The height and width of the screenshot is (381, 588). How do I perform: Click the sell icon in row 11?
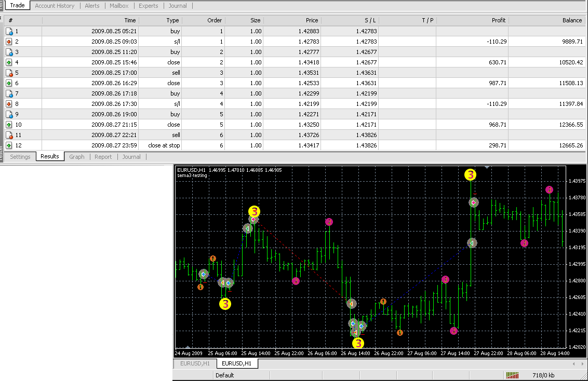pyautogui.click(x=9, y=135)
